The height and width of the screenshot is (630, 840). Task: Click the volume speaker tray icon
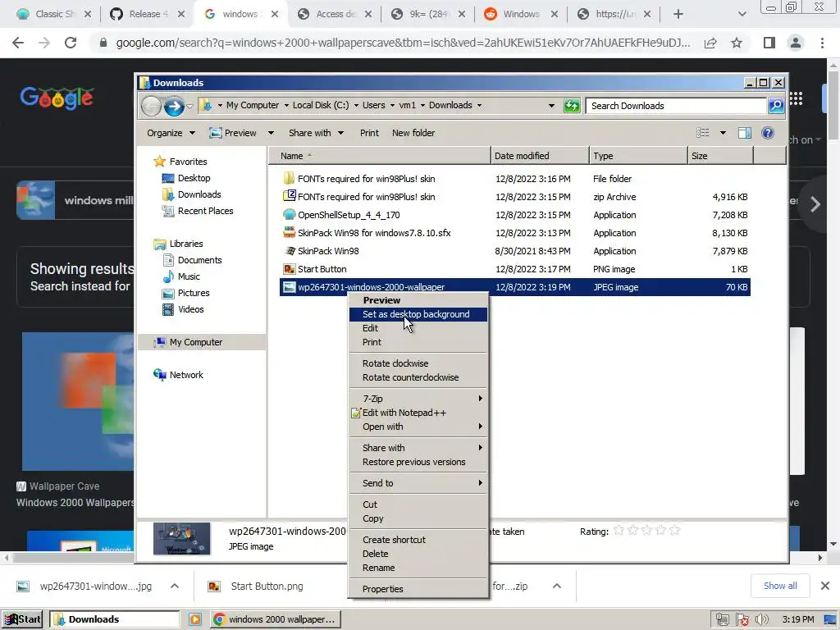[762, 619]
